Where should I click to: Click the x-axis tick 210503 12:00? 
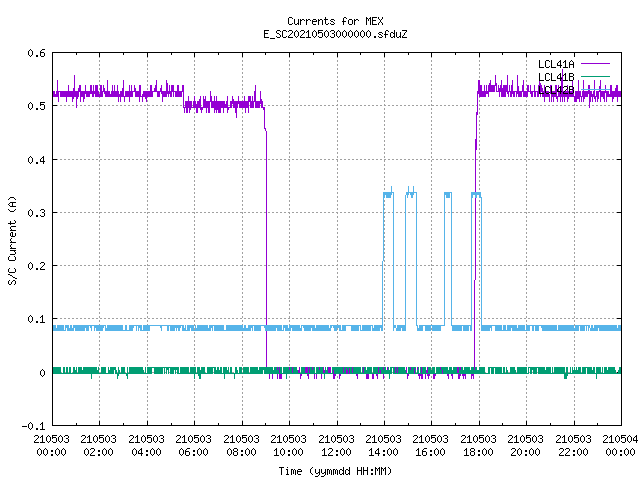click(336, 445)
